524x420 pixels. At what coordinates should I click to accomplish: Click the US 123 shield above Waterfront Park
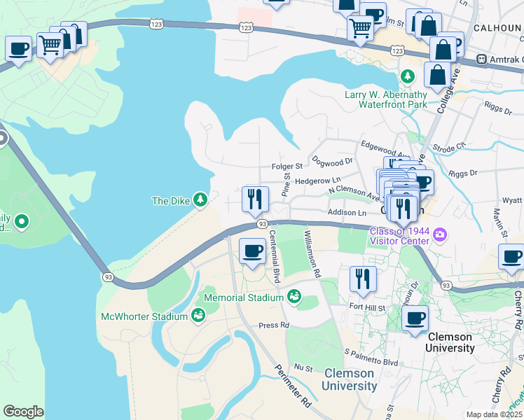click(x=397, y=50)
